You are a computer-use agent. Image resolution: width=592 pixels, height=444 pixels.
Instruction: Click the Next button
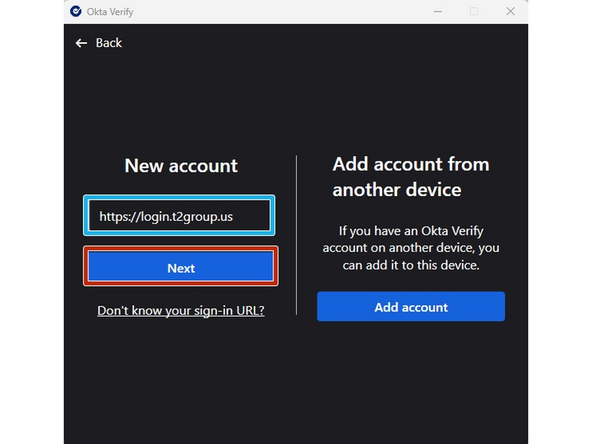pos(181,267)
